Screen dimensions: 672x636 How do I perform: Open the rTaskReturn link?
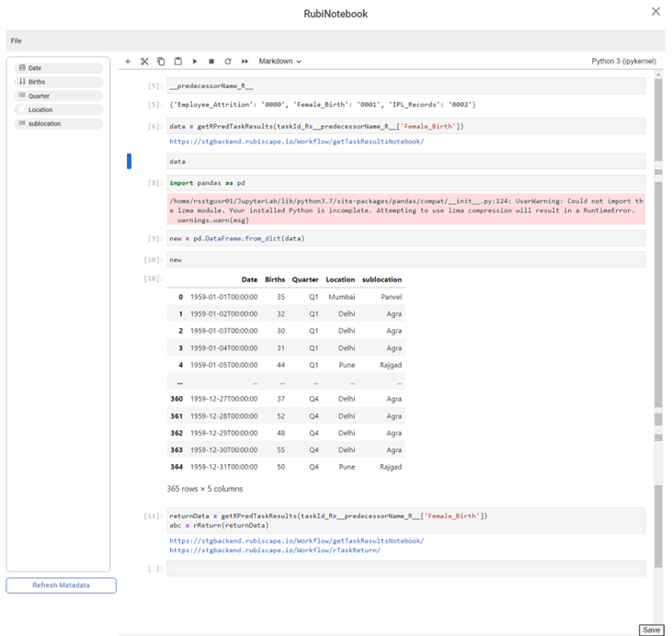pos(275,551)
